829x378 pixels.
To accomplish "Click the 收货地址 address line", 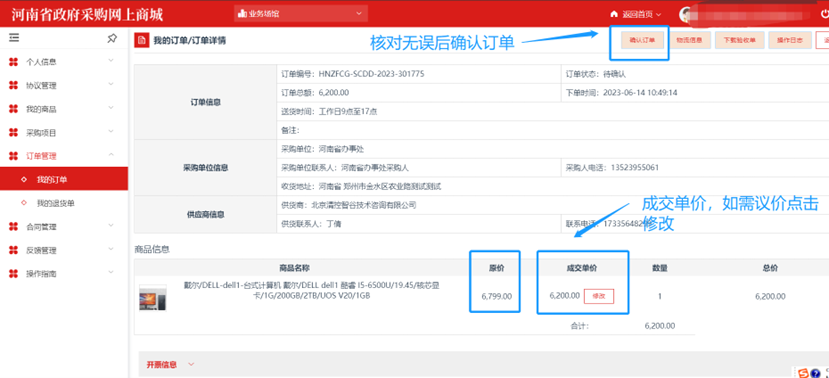I will click(361, 186).
